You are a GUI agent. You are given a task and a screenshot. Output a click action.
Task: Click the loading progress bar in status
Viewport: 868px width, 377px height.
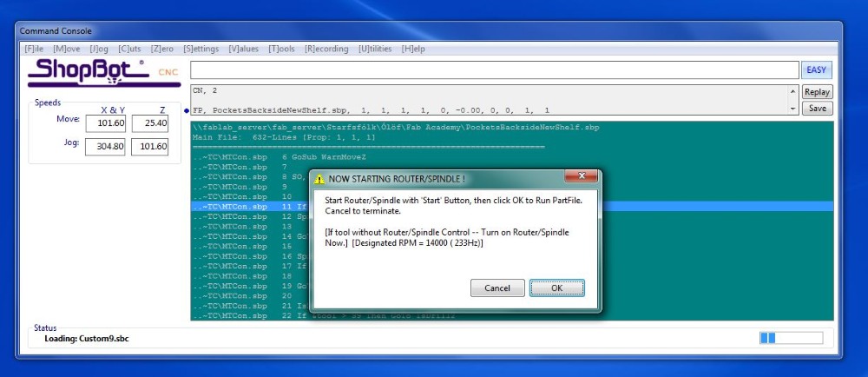(791, 337)
